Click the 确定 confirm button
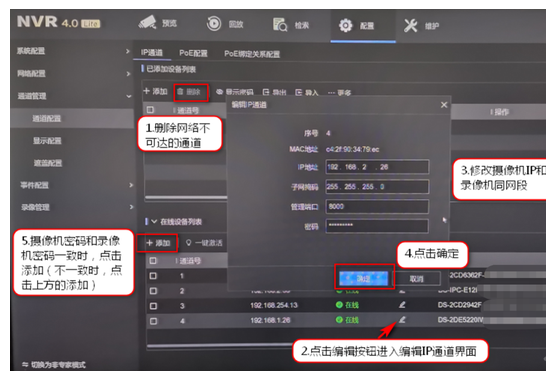The height and width of the screenshot is (371, 546). coord(364,278)
